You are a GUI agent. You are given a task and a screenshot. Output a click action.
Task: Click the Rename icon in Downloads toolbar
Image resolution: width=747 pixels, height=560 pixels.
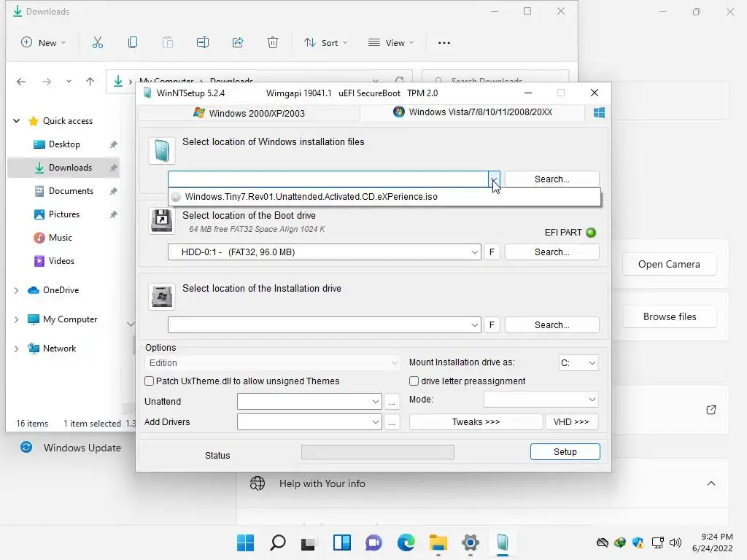tap(203, 43)
